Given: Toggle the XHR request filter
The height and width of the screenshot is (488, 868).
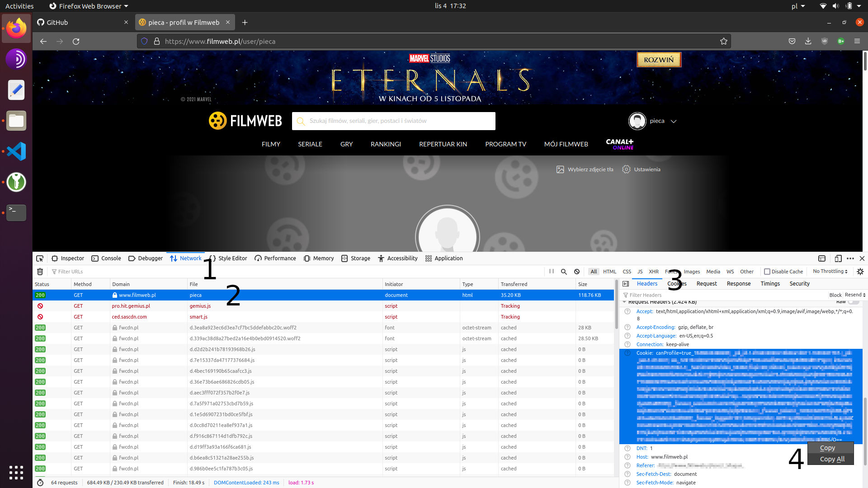Looking at the screenshot, I should (654, 272).
